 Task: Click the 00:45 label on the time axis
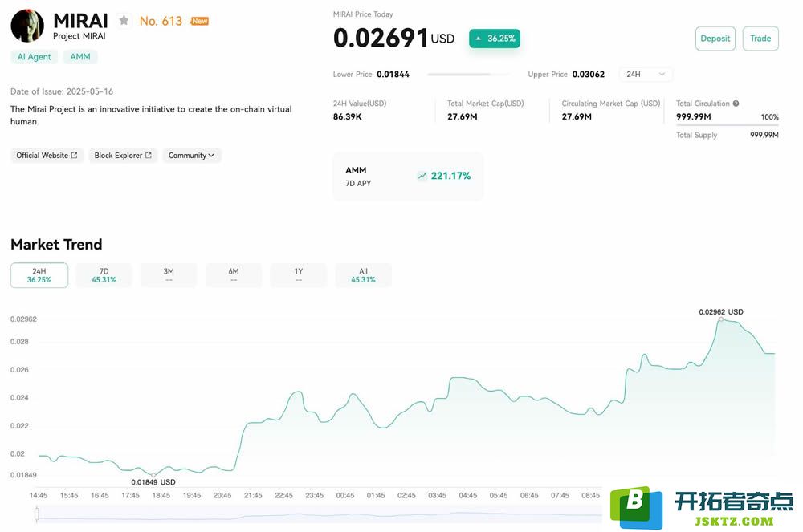345,495
